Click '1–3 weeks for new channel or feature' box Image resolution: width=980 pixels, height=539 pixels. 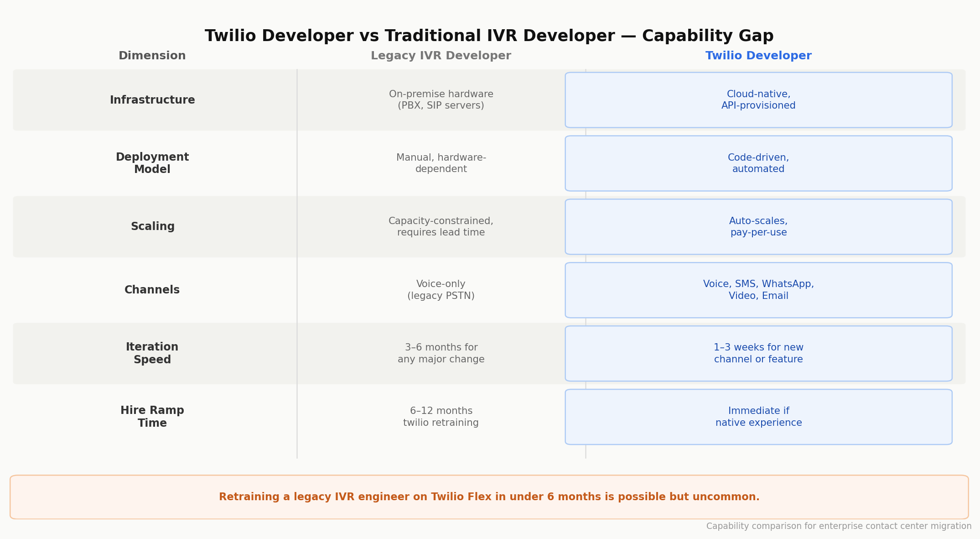tap(758, 354)
